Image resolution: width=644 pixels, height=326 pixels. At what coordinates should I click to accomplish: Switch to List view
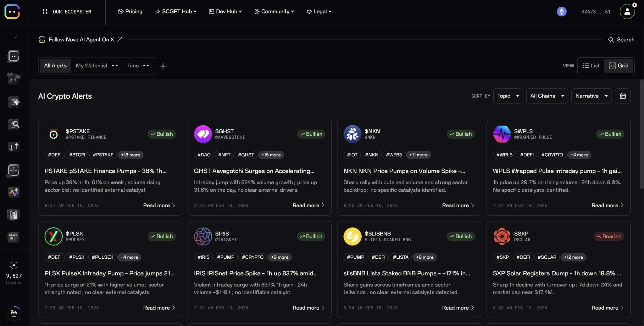tap(591, 66)
